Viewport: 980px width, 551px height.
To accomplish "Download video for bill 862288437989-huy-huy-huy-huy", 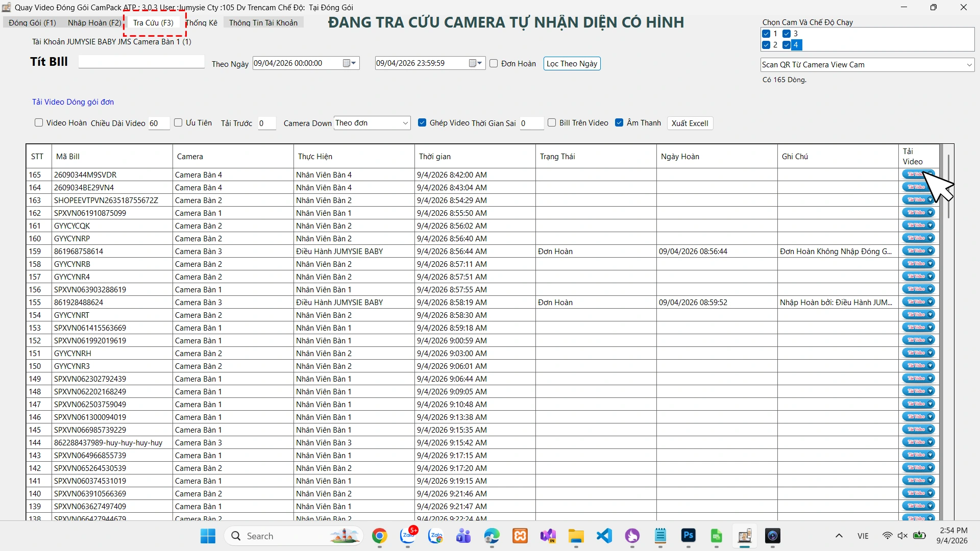I will tap(918, 442).
